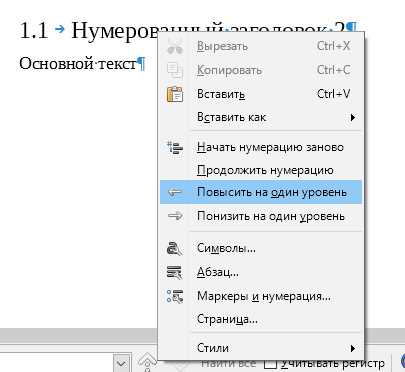The height and width of the screenshot is (372, 405).
Task: Click the restart numbering list icon
Action: tap(175, 147)
